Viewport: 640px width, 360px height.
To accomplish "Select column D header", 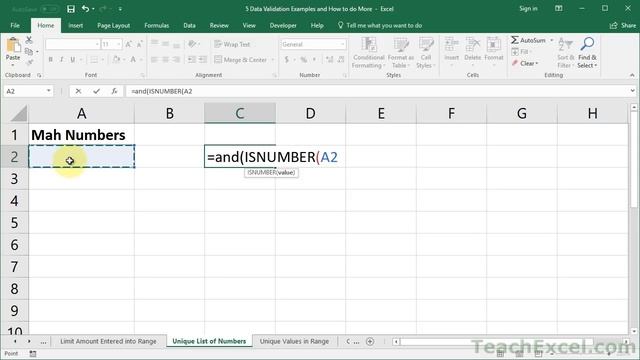I will 311,113.
